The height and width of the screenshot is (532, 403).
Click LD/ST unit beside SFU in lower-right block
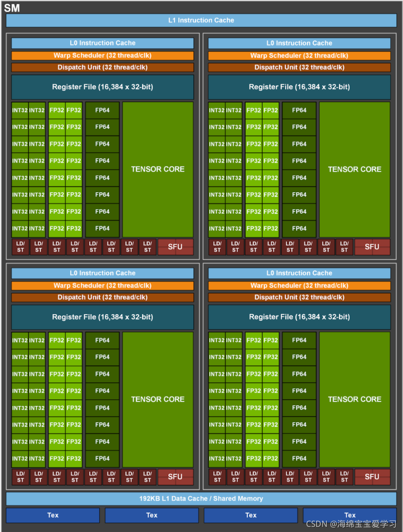[344, 477]
